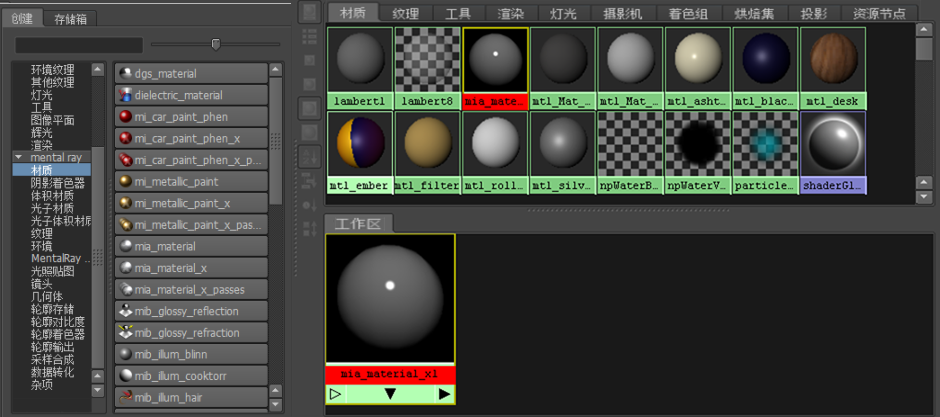Create an mi_metallic_paint node
The image size is (940, 417).
[x=191, y=182]
